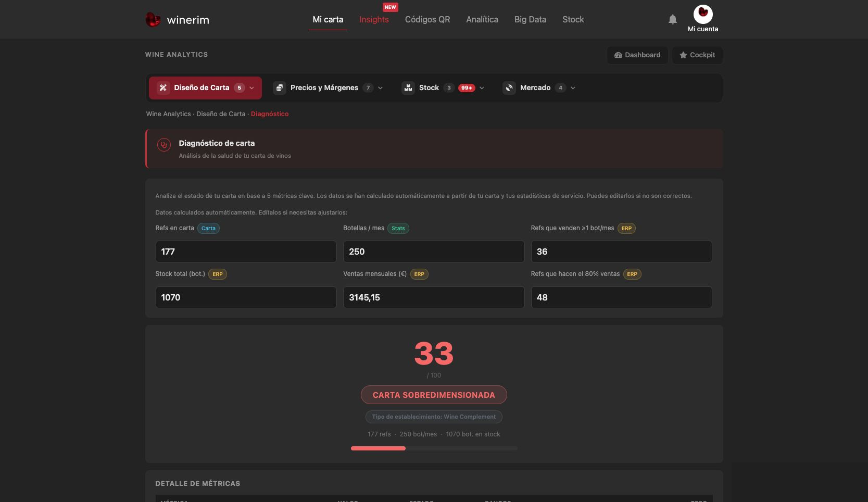Viewport: 868px width, 502px height.
Task: Click the ERP tag next to Stock total
Action: tap(218, 274)
